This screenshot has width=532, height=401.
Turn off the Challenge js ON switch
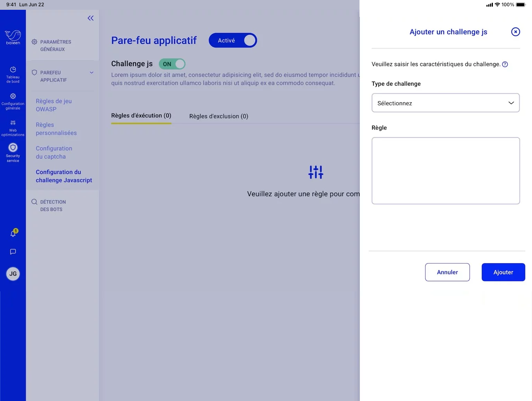(x=172, y=64)
